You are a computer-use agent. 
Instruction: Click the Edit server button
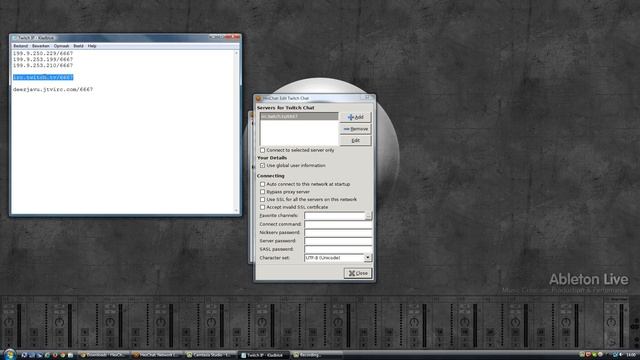[x=356, y=140]
